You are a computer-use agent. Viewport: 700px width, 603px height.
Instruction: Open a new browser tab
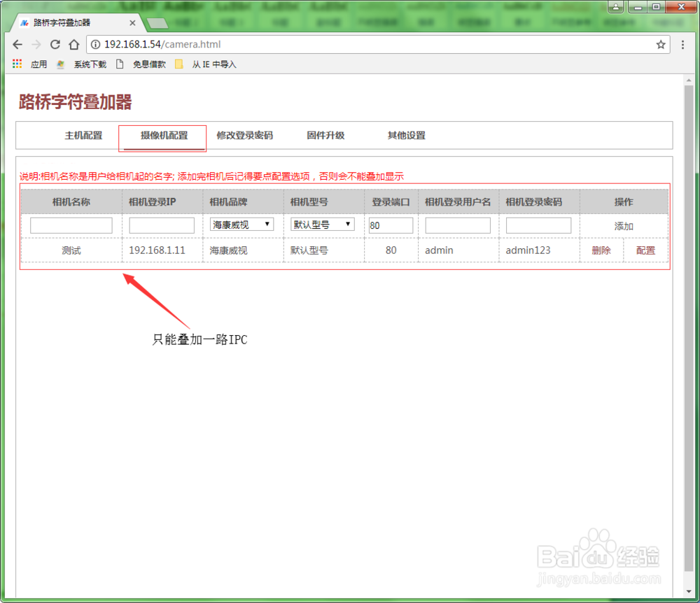157,23
